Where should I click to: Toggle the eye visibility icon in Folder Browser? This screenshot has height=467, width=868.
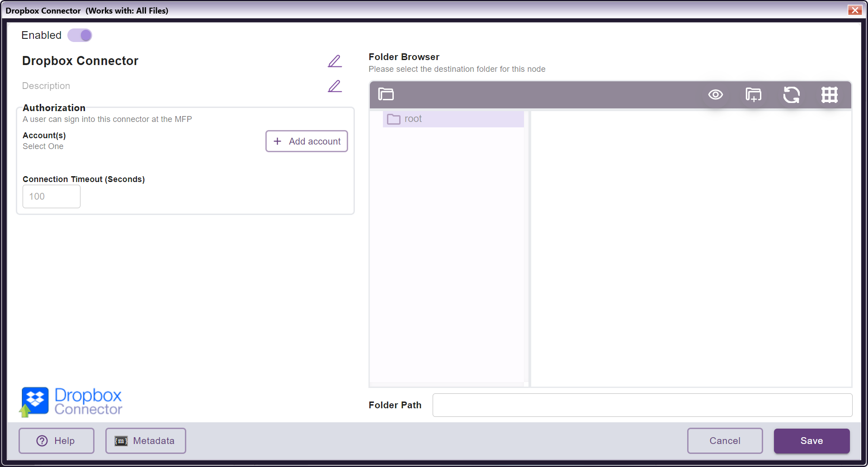click(x=716, y=94)
